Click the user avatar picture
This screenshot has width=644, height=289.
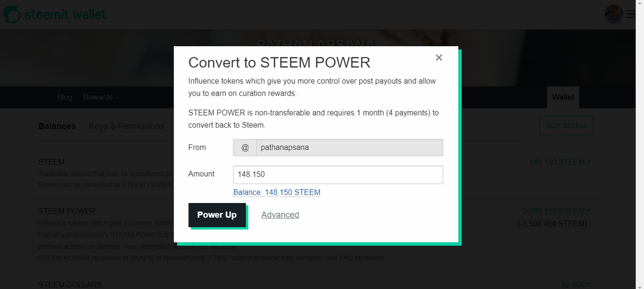613,14
